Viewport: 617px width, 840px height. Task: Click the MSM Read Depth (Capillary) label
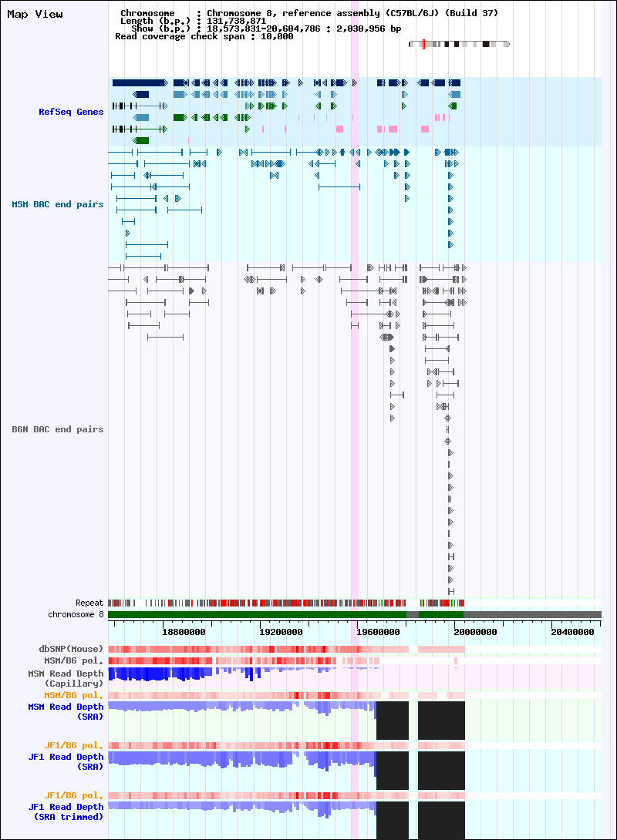66,678
